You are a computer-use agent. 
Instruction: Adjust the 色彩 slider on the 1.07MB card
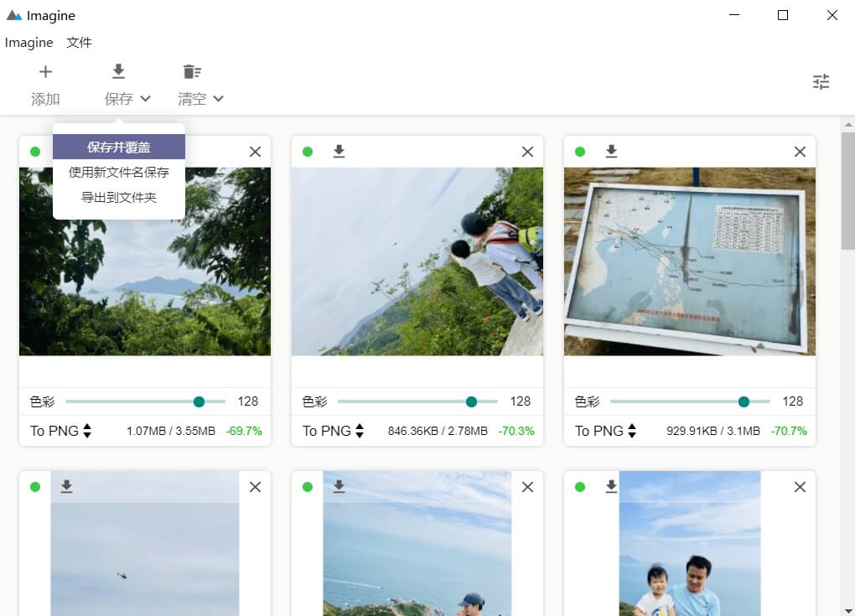145,401
